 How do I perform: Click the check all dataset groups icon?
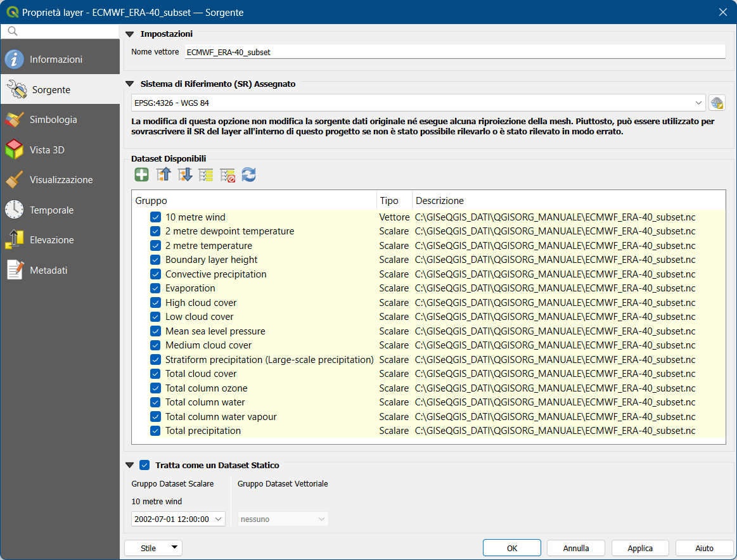(206, 175)
